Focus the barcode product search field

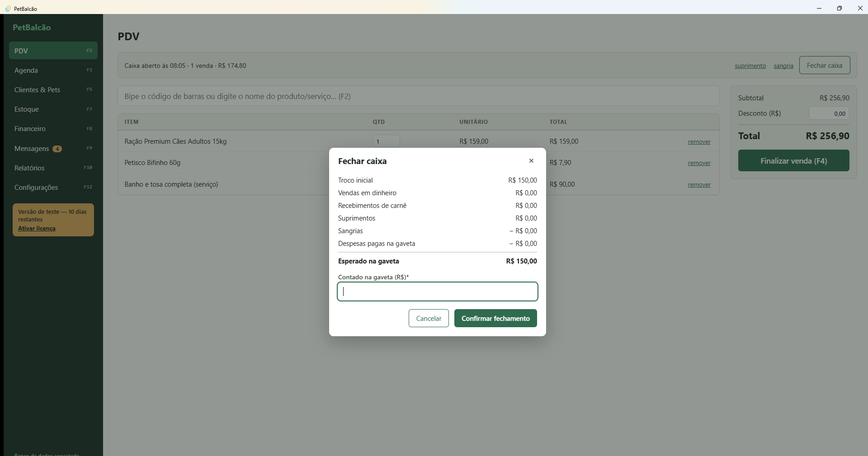[x=419, y=96]
